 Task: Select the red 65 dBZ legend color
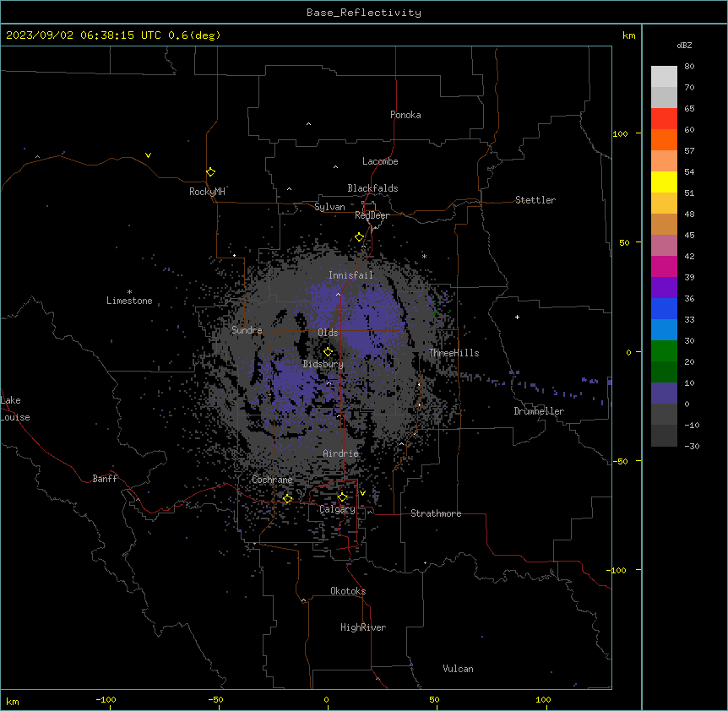click(664, 118)
